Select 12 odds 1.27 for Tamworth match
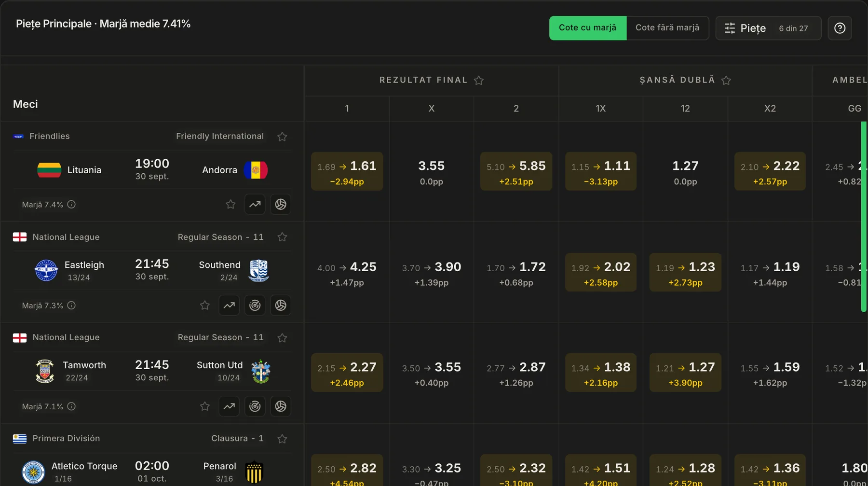Image resolution: width=868 pixels, height=486 pixels. 685,373
